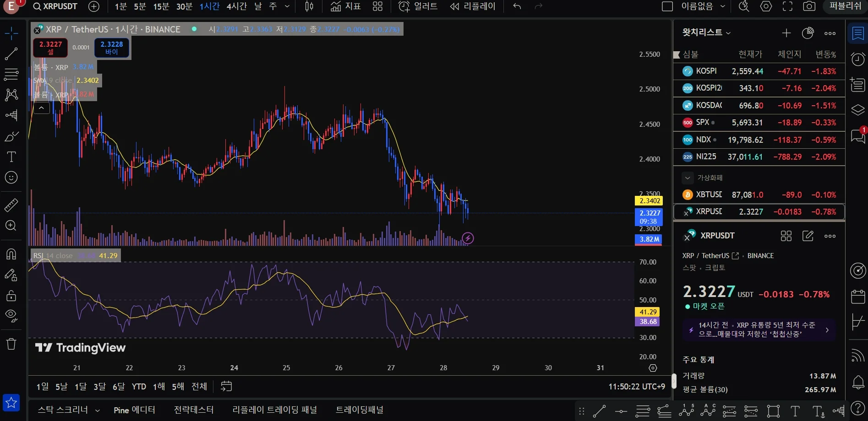Click the trash can remove-objects icon
868x421 pixels.
11,344
